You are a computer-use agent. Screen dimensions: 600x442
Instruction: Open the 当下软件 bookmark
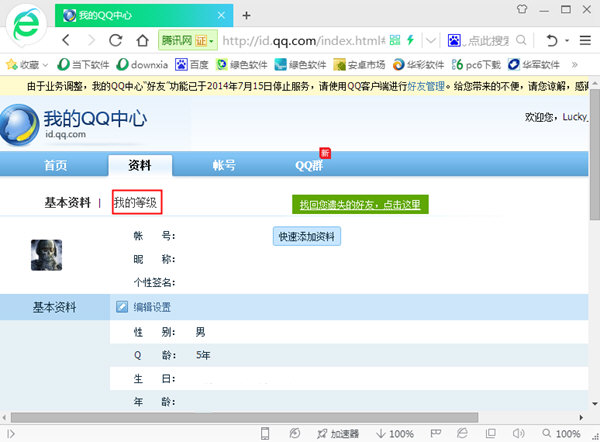click(x=83, y=65)
